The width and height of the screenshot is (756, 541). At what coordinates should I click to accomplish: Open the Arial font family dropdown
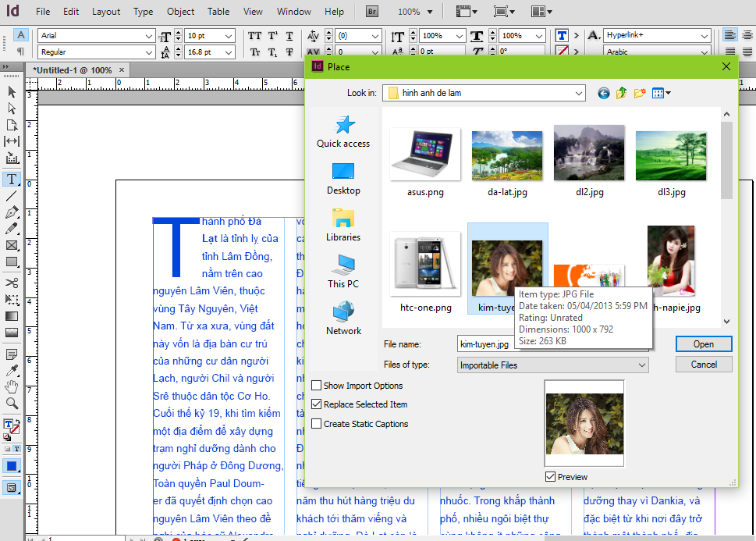[x=149, y=36]
